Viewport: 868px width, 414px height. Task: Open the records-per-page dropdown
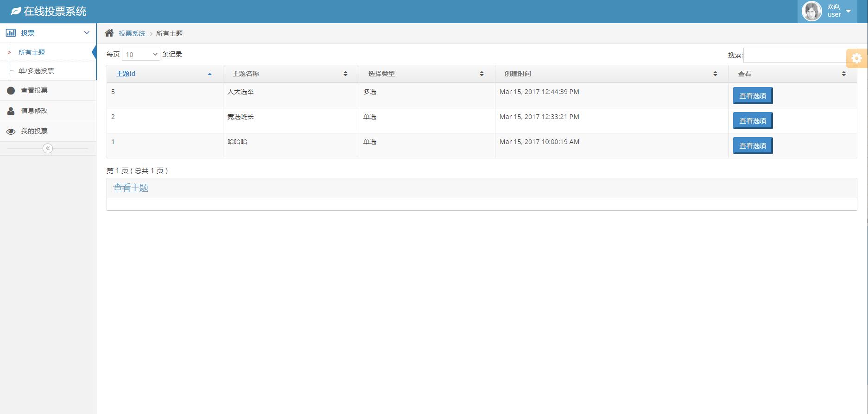click(141, 55)
